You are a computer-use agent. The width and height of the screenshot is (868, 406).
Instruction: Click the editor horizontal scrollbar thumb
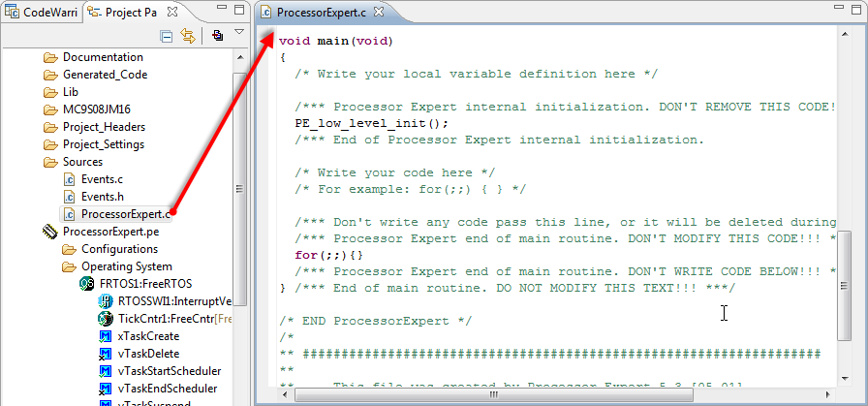(x=492, y=395)
